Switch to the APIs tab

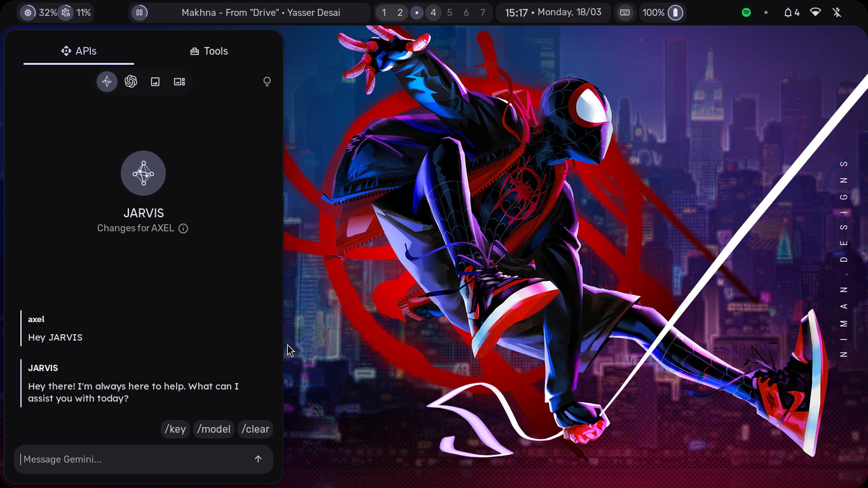tap(79, 51)
